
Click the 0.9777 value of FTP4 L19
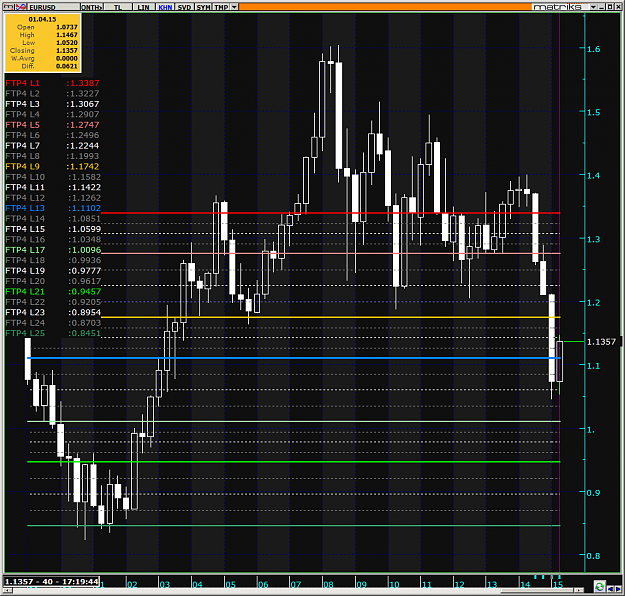tap(84, 271)
